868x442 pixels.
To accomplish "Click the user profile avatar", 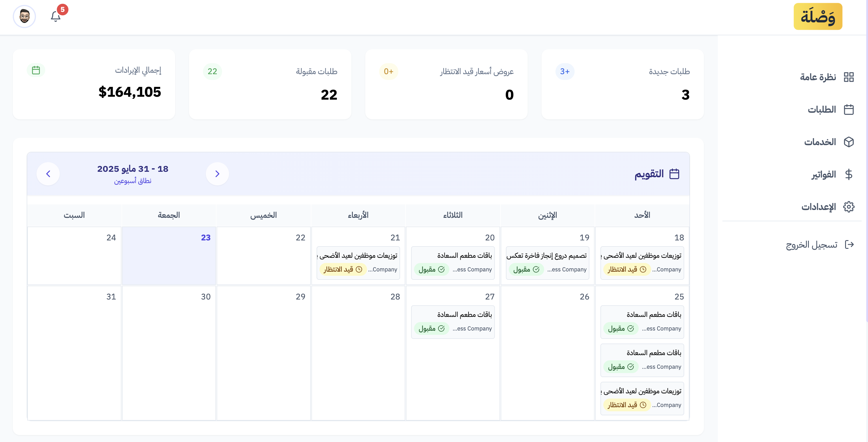I will click(24, 17).
